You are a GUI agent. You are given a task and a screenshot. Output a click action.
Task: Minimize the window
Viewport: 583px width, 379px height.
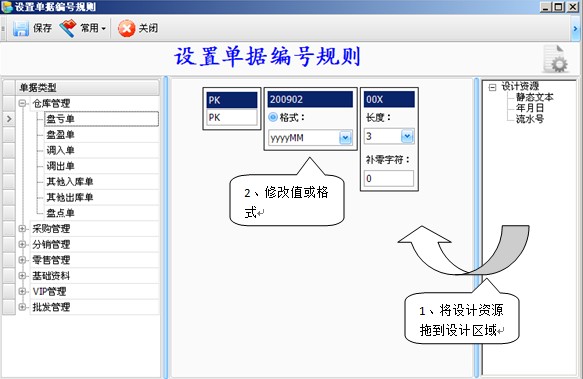click(x=546, y=7)
